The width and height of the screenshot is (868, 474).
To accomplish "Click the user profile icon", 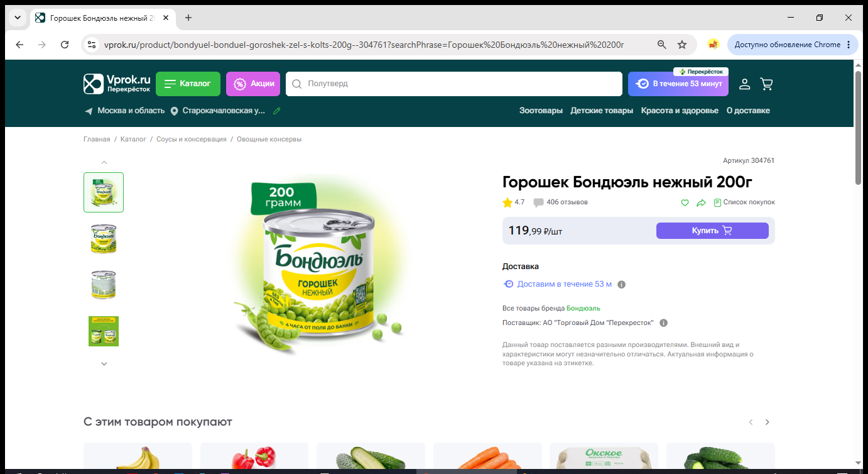I will [745, 84].
